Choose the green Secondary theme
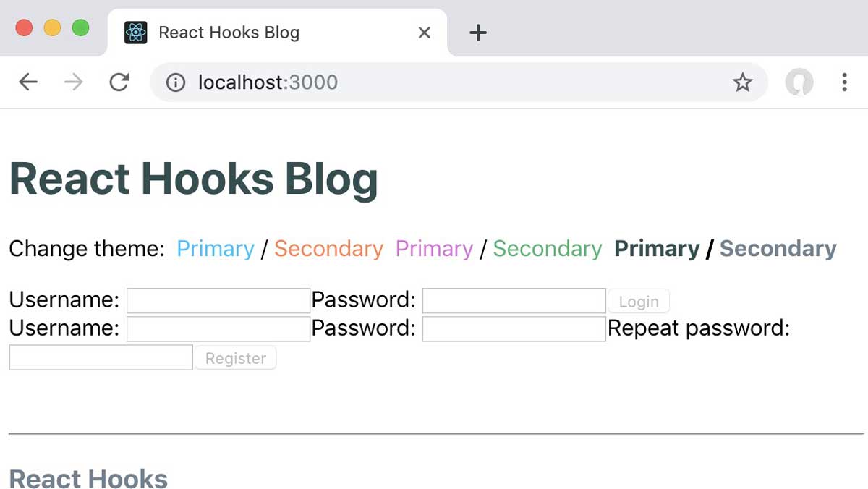This screenshot has width=868, height=489. click(x=548, y=249)
